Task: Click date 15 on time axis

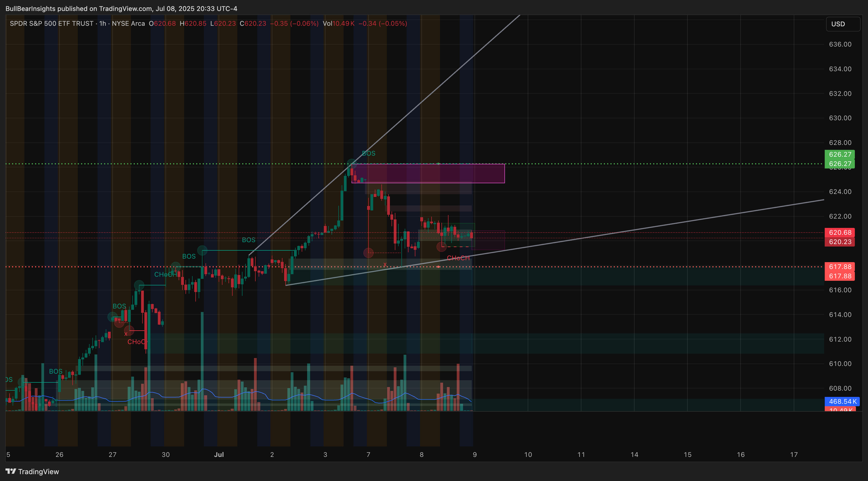Action: (688, 454)
